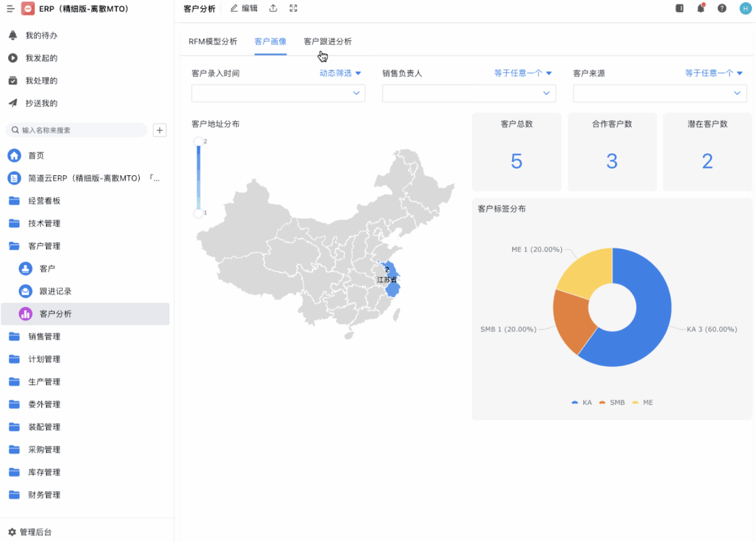Click the hamburger menu collapse icon
This screenshot has width=756, height=542.
11,9
